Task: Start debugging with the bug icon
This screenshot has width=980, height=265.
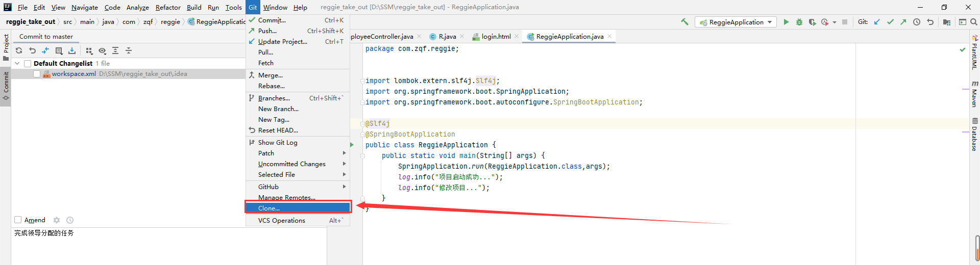Action: 799,22
